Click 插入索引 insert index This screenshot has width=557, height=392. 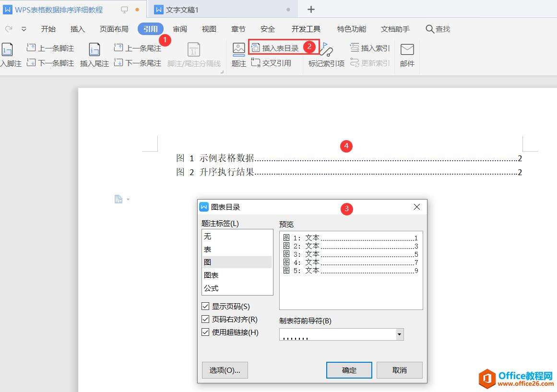click(x=370, y=48)
